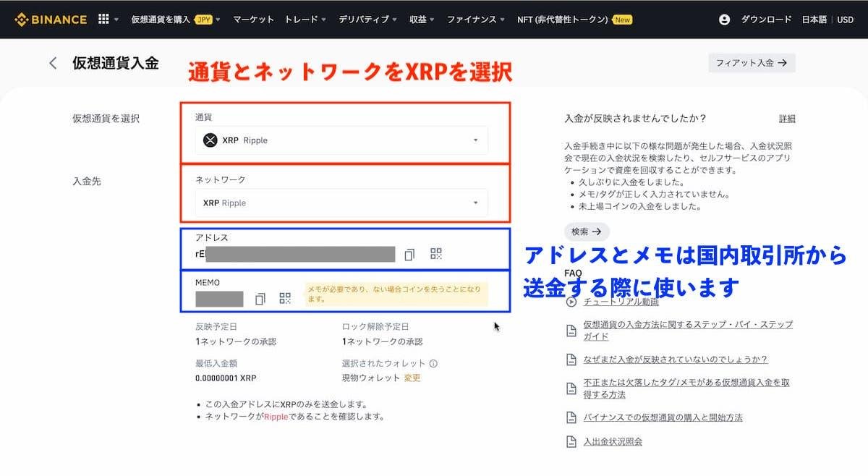
Task: Change currency via USD
Action: (845, 20)
